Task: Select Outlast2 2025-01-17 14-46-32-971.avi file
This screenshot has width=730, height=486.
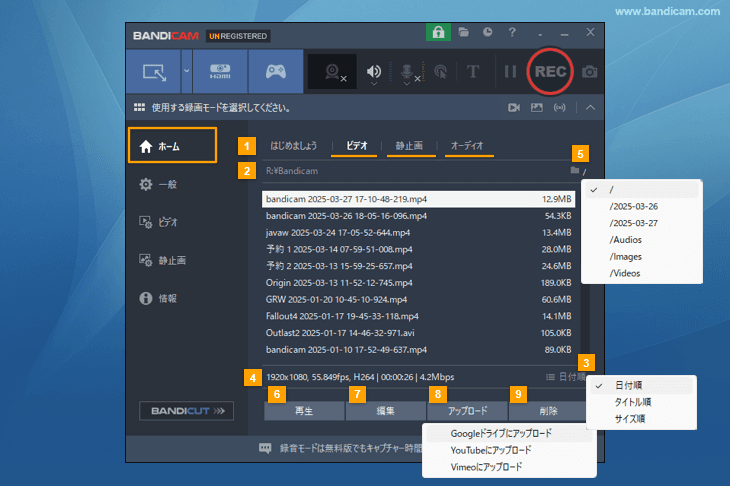Action: (x=419, y=333)
